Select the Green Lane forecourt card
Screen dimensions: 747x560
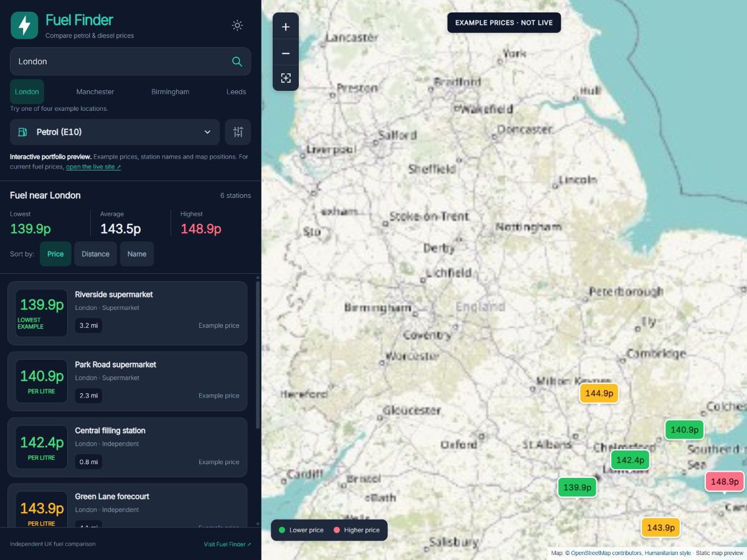pyautogui.click(x=128, y=505)
